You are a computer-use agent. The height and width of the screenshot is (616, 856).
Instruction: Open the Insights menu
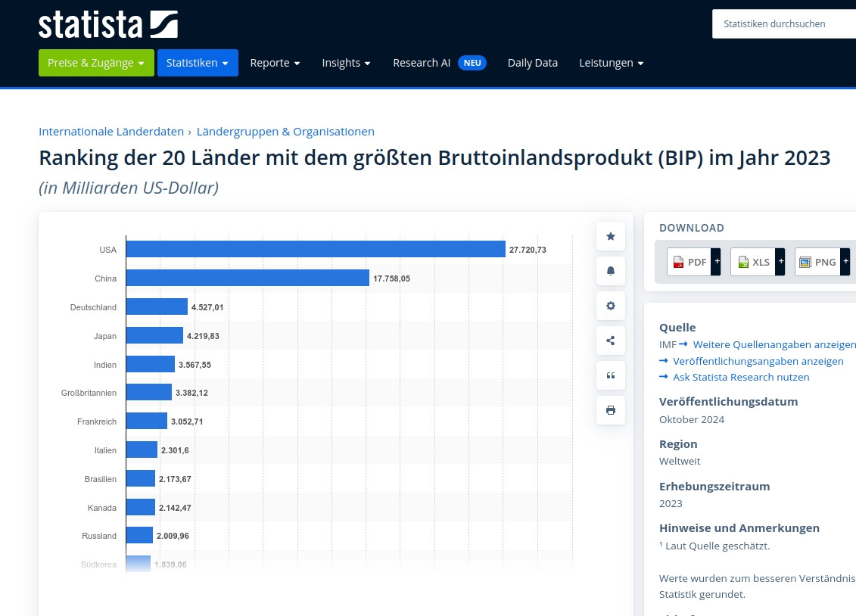coord(346,63)
